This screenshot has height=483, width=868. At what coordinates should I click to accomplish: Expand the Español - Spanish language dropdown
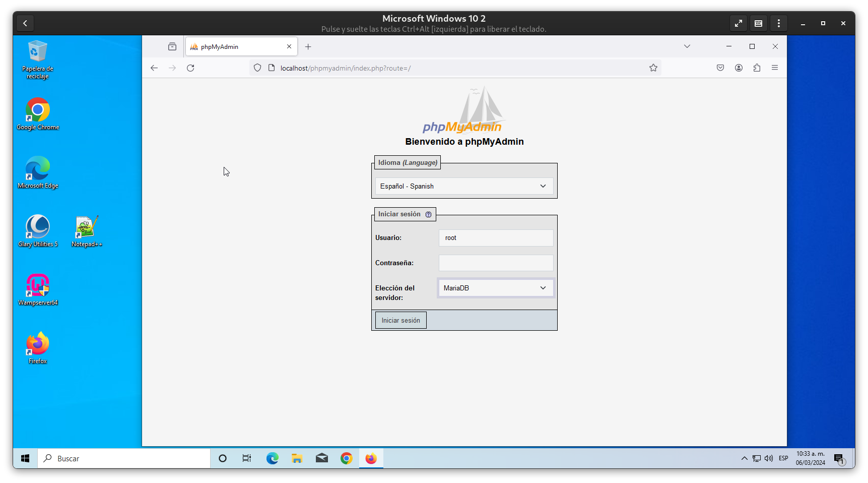[464, 186]
